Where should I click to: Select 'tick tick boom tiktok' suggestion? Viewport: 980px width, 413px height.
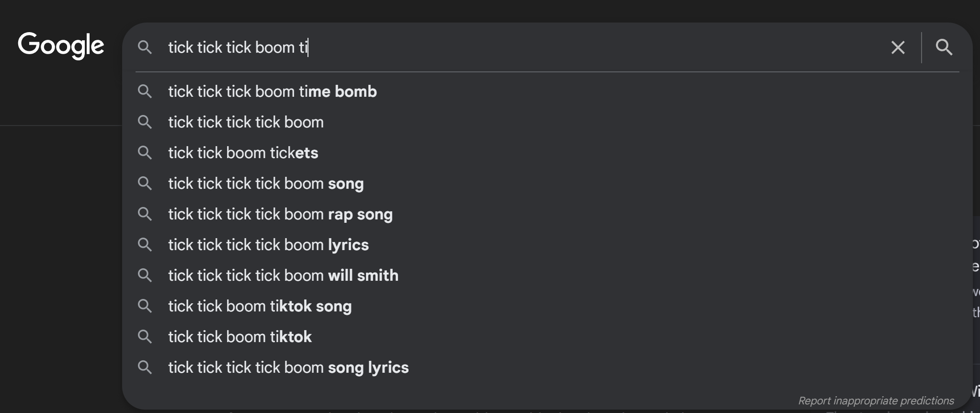(239, 337)
